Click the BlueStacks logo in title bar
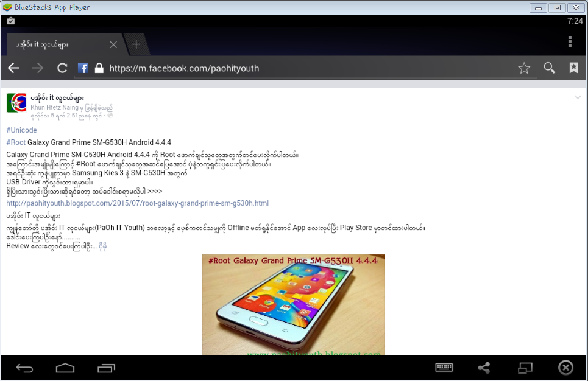 [7, 7]
